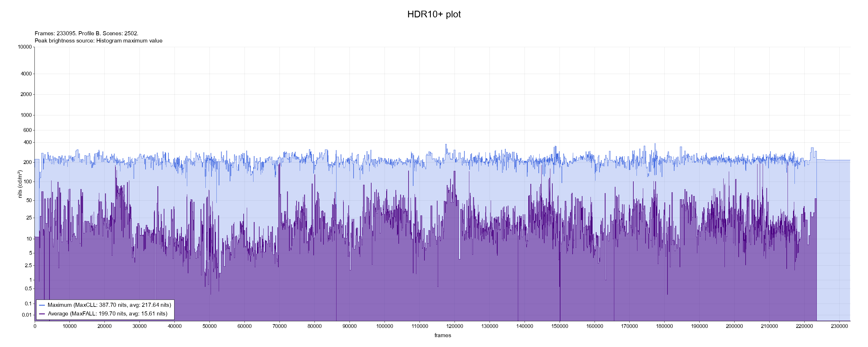Image resolution: width=868 pixels, height=347 pixels.
Task: Click the purple Average legend line swatch
Action: tap(42, 314)
